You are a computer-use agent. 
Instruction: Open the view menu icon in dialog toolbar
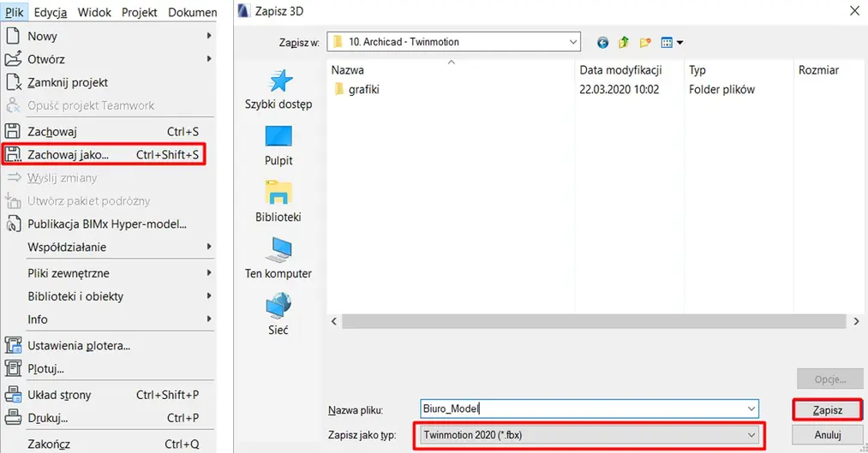pyautogui.click(x=672, y=42)
